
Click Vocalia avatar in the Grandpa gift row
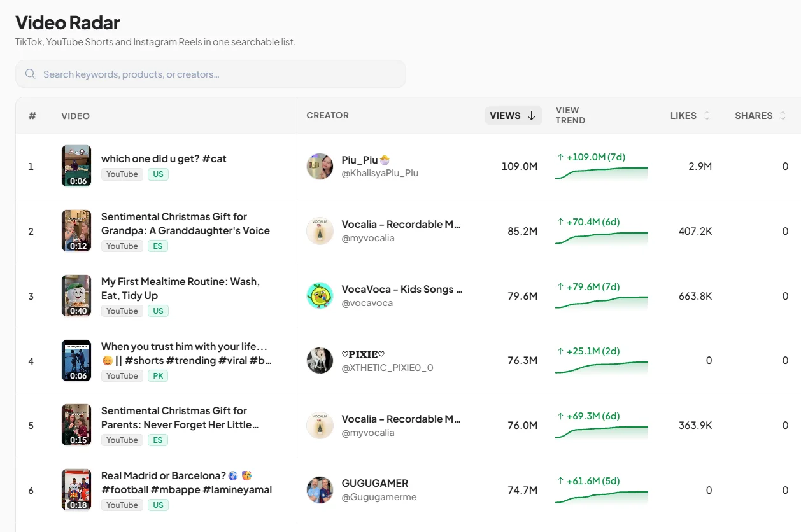point(320,231)
